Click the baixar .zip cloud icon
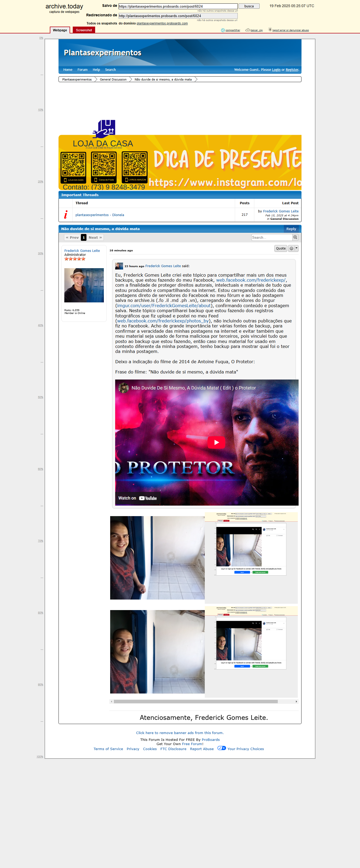Screen dimensions: 360x868 pyautogui.click(x=248, y=30)
